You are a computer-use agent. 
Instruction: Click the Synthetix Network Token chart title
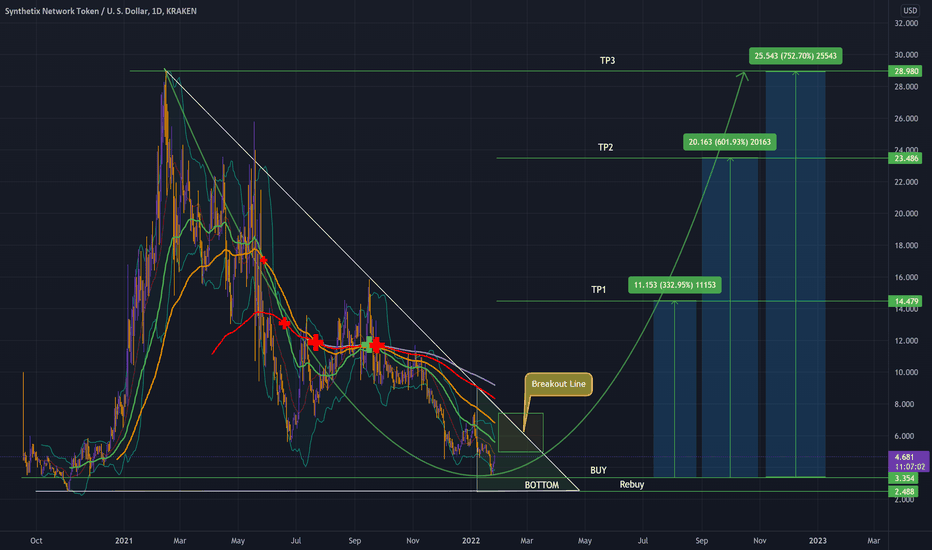(x=100, y=11)
